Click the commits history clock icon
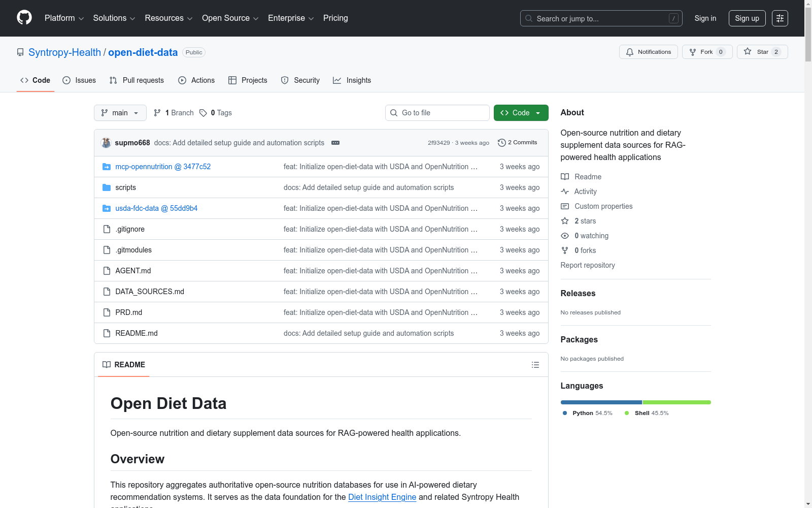The width and height of the screenshot is (812, 508). (502, 143)
